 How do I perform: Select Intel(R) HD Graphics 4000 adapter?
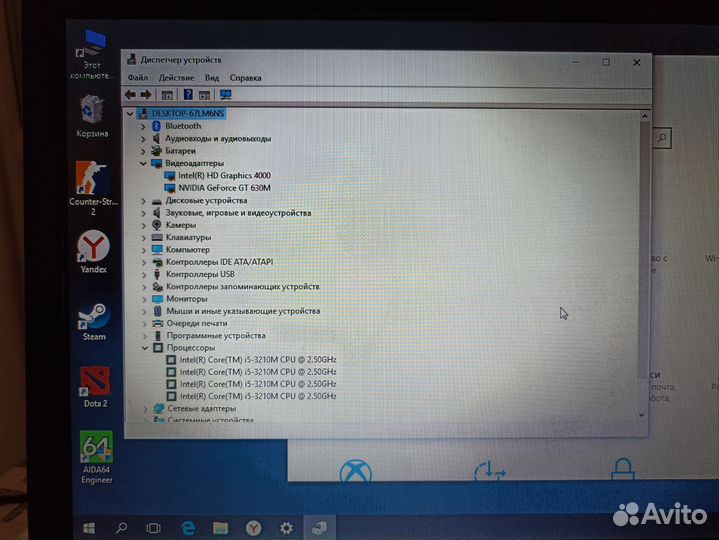[x=224, y=176]
